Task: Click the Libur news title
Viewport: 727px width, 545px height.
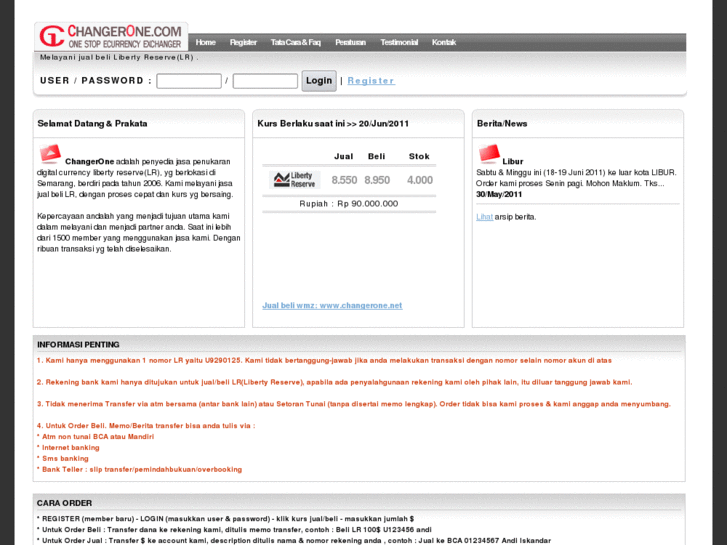Action: point(513,161)
